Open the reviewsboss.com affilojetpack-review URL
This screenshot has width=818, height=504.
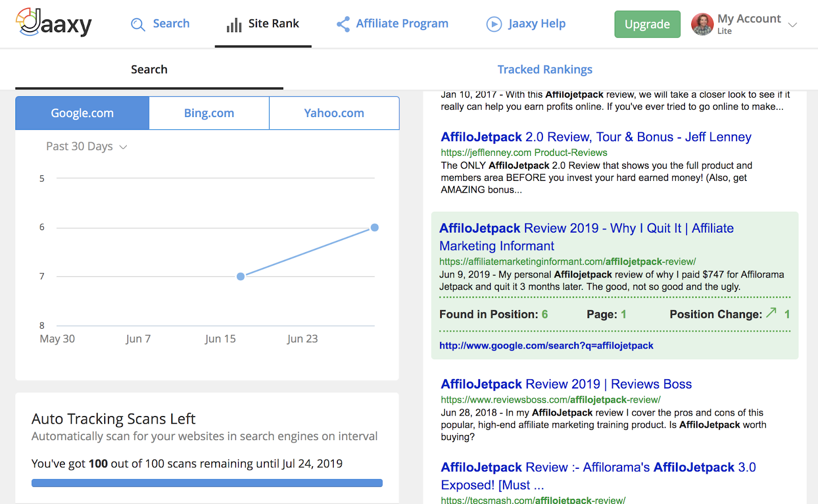click(x=551, y=400)
